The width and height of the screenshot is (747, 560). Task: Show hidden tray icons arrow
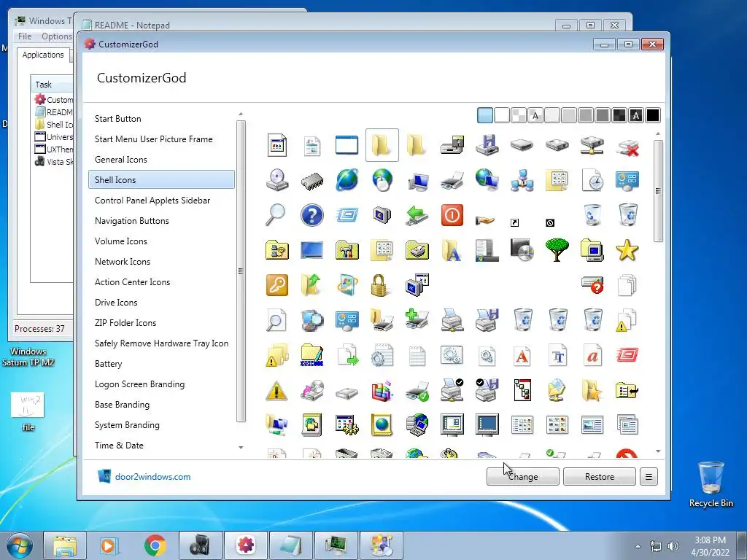tap(638, 546)
